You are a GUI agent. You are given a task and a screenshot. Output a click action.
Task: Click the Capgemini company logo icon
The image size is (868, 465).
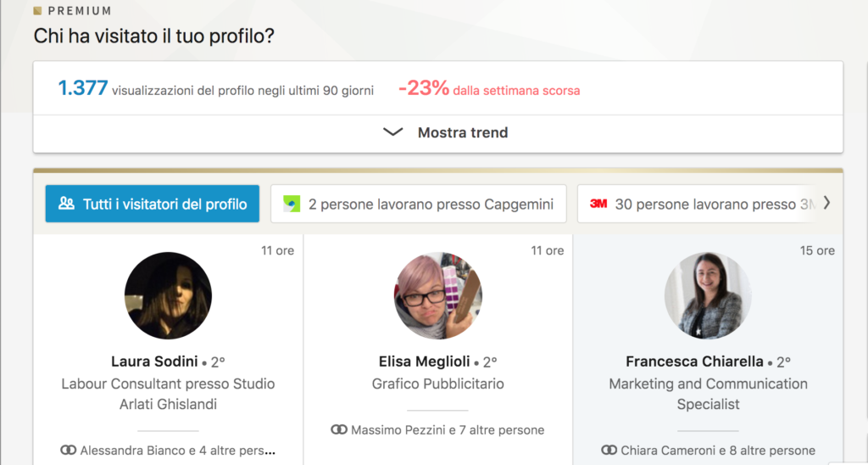tap(292, 204)
